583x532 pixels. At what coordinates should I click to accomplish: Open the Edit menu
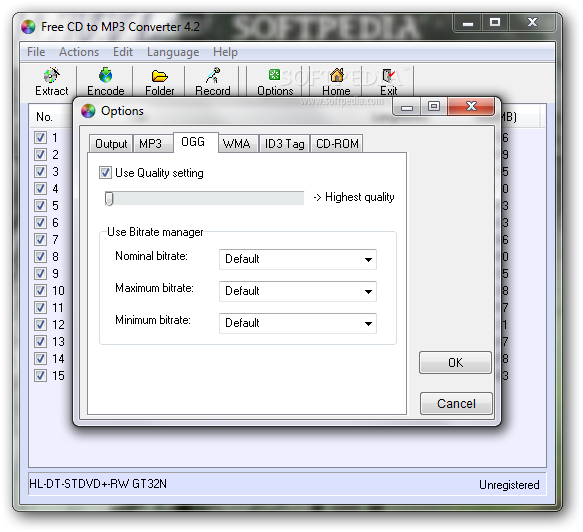tap(123, 52)
